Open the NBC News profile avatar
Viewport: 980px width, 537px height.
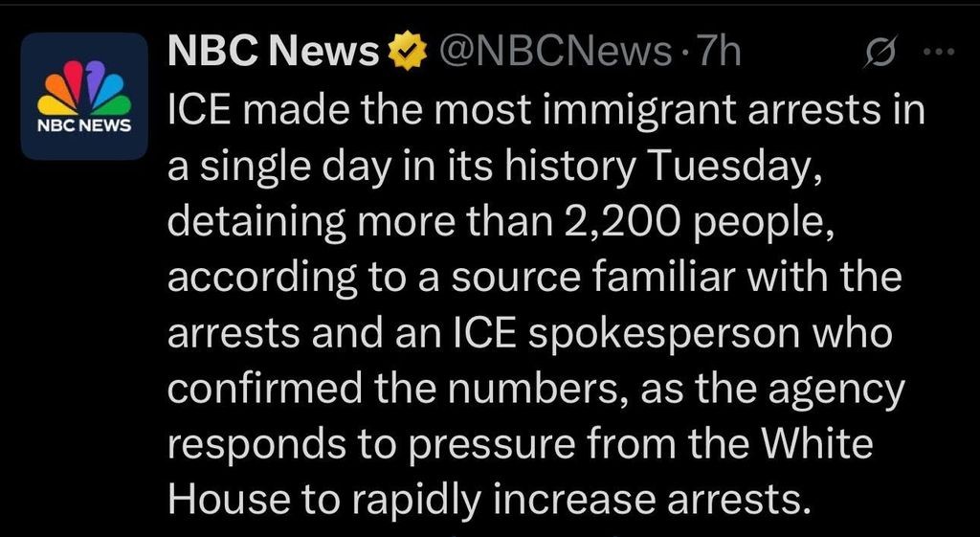coord(84,97)
